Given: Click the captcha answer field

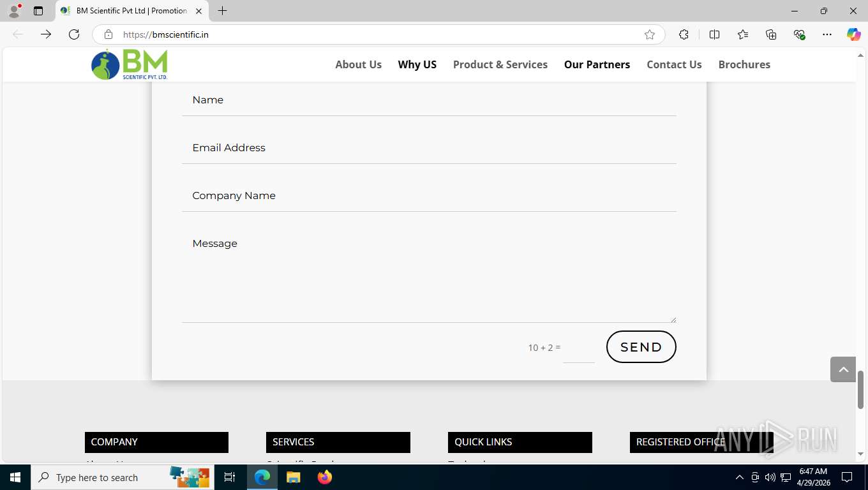Looking at the screenshot, I should (x=579, y=348).
